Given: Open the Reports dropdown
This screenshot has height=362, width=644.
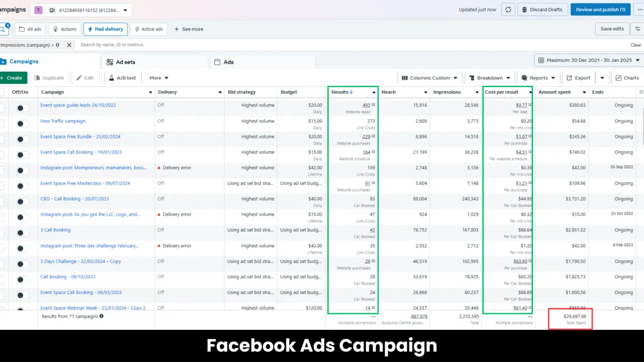Looking at the screenshot, I should [538, 78].
